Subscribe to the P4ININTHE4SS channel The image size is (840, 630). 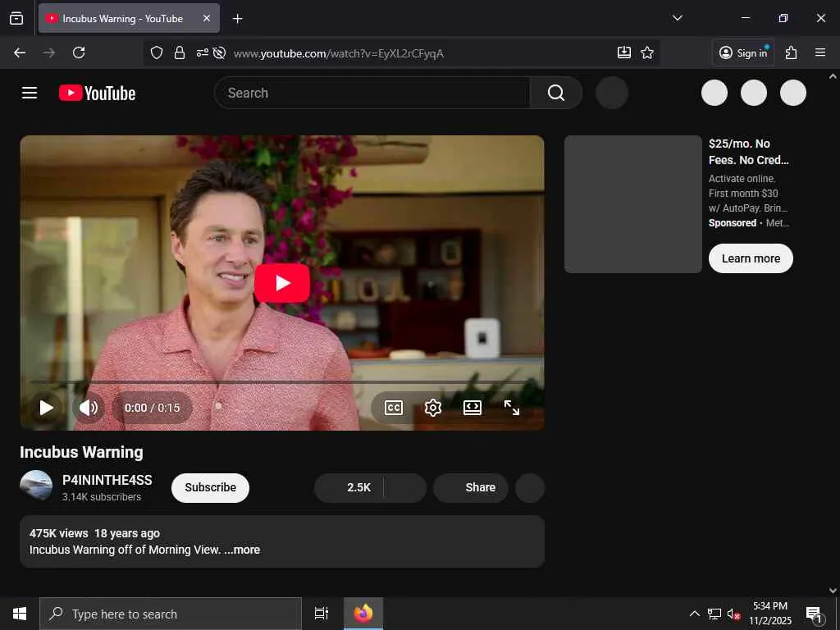click(210, 487)
